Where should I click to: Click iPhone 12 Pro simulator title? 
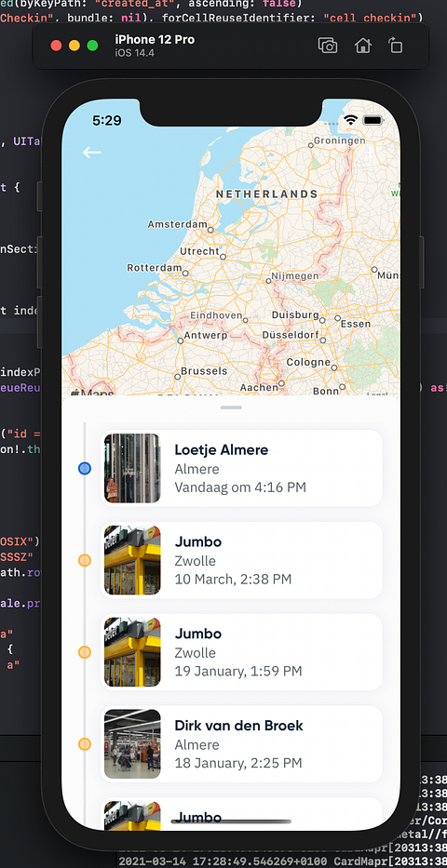coord(155,40)
